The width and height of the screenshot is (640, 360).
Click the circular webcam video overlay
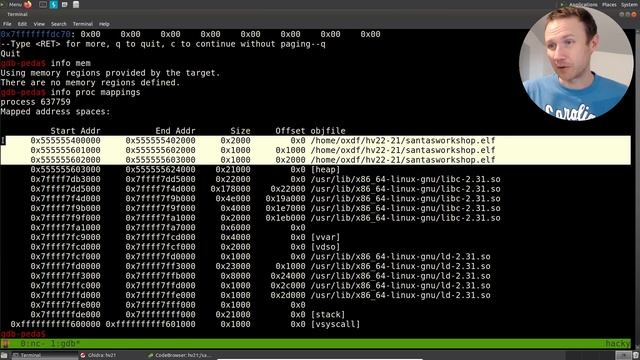click(576, 64)
